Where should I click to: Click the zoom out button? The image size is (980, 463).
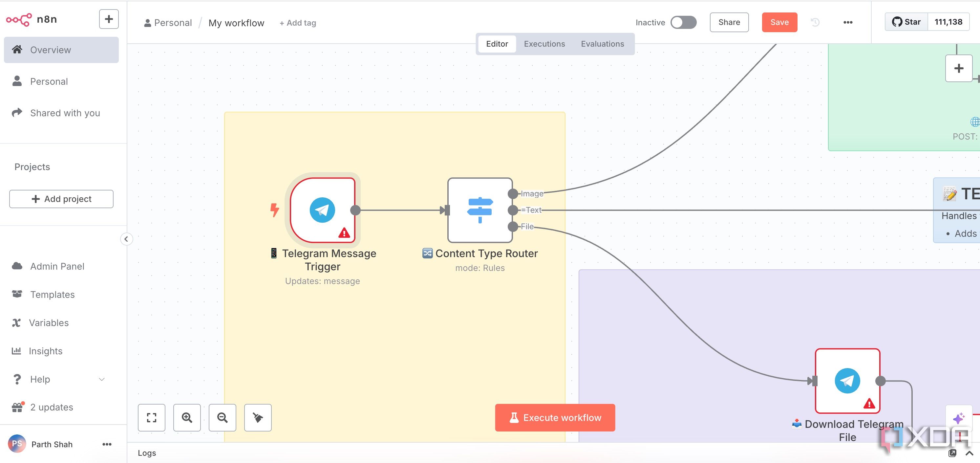(x=222, y=418)
